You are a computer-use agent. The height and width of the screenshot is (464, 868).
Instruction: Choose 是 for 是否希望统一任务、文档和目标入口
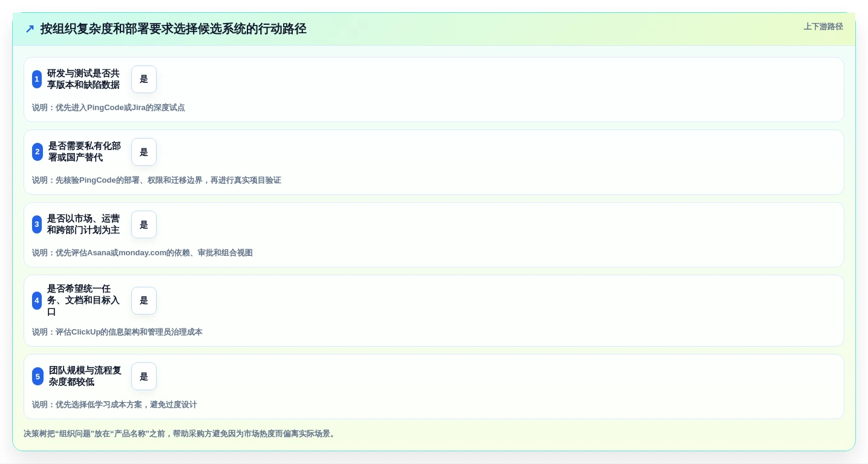(144, 301)
